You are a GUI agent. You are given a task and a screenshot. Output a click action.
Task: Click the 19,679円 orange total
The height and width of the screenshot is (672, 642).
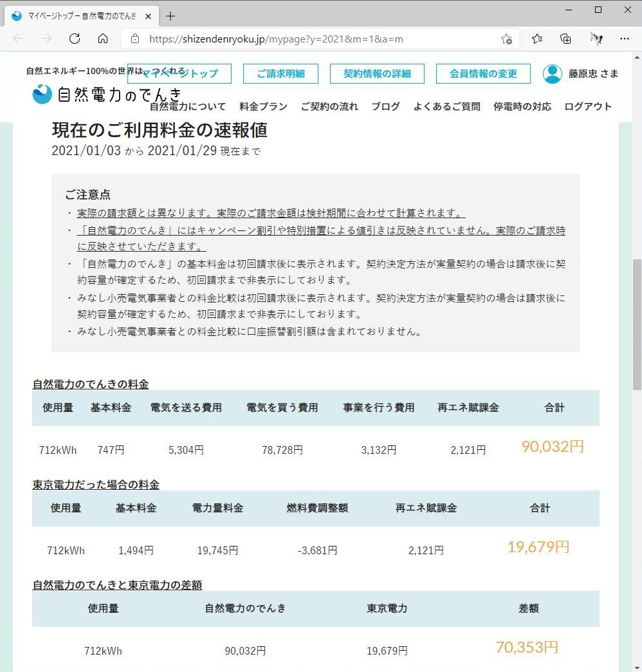538,547
